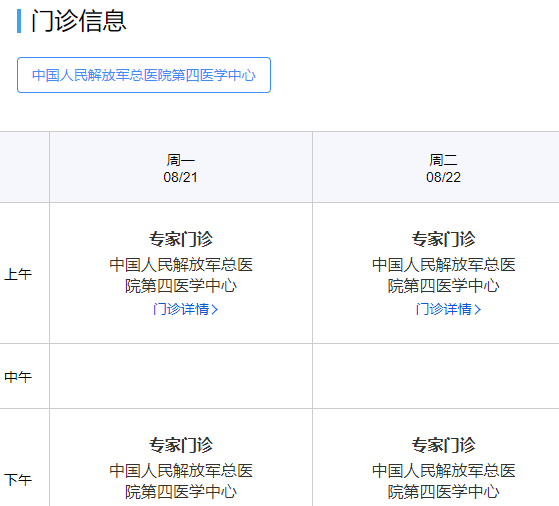The width and height of the screenshot is (559, 506).
Task: Click 专家门诊 in Tuesday afternoon cell
Action: 443,445
